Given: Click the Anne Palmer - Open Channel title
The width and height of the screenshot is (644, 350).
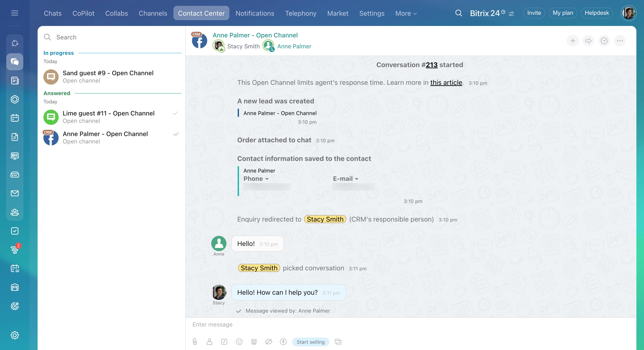Looking at the screenshot, I should [x=255, y=35].
